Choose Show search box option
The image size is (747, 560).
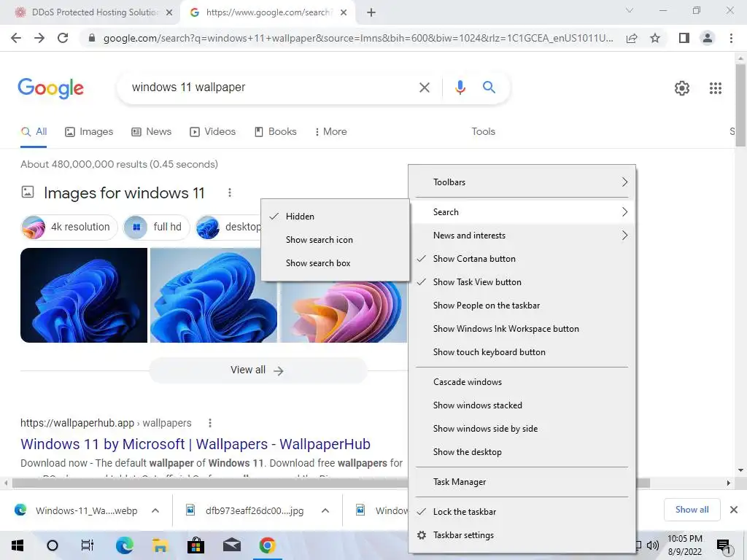336,262
